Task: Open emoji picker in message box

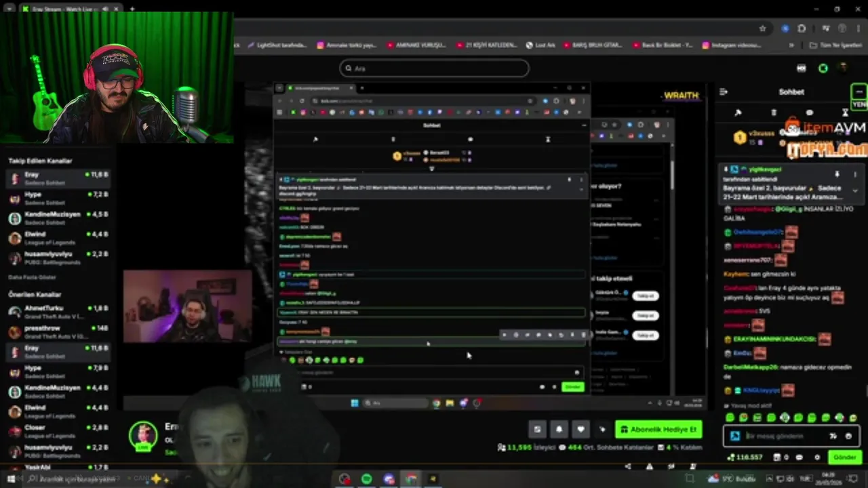Action: coord(848,436)
